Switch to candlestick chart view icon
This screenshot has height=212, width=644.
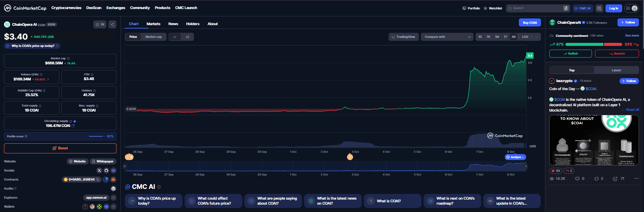coord(188,37)
